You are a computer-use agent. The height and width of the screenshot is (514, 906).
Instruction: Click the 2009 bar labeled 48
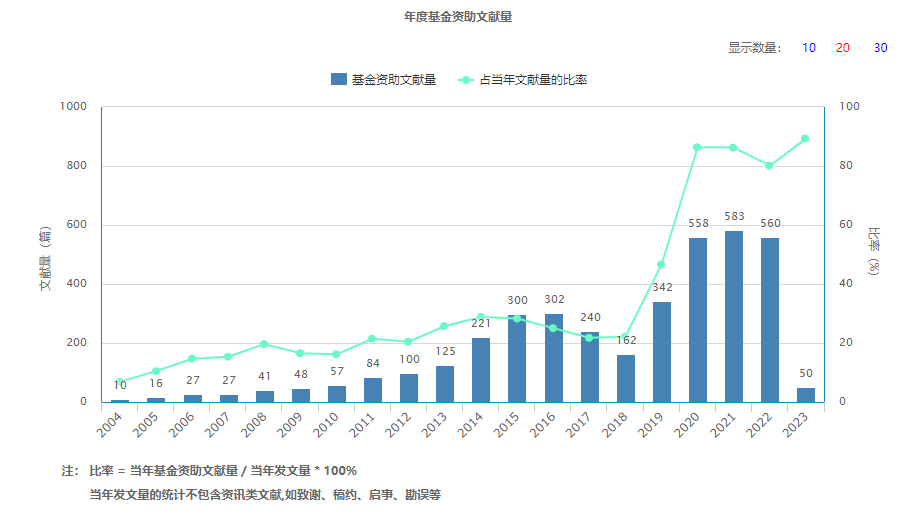[300, 395]
